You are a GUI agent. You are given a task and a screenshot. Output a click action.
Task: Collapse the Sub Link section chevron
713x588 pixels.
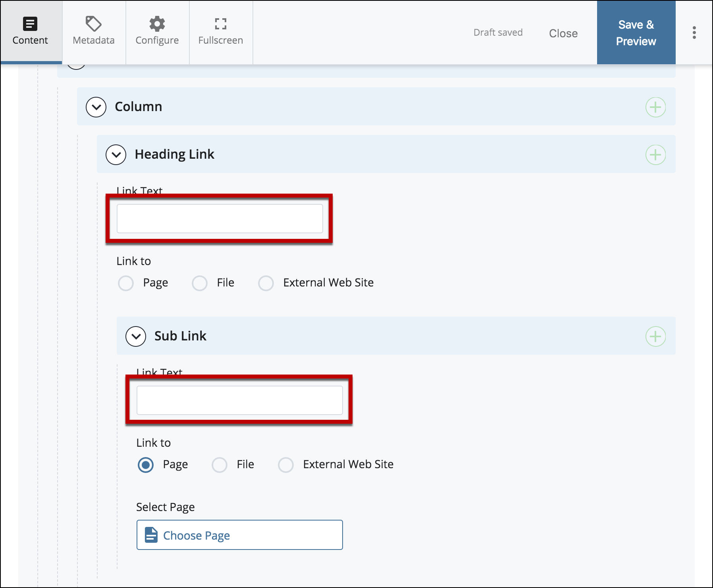[136, 336]
